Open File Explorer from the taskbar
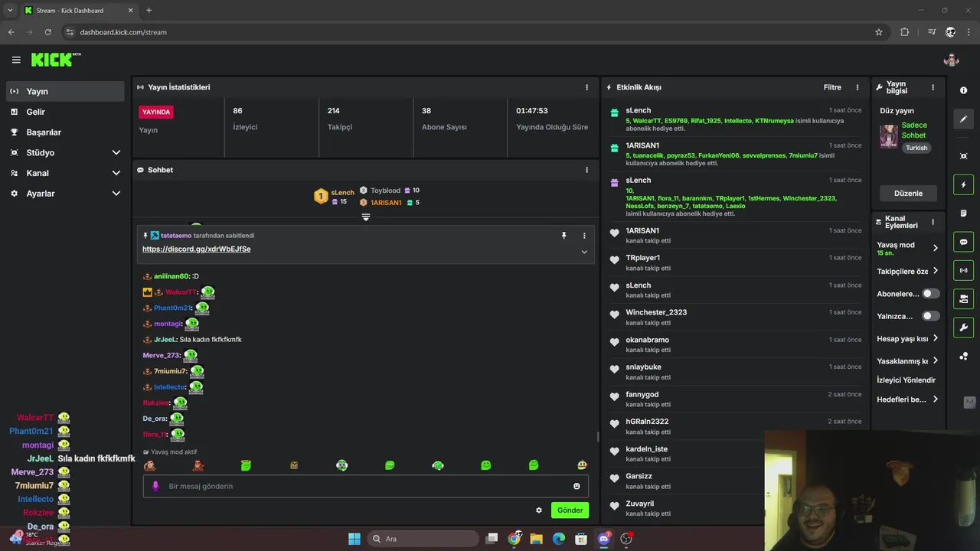Viewport: 980px width, 551px height. click(537, 539)
